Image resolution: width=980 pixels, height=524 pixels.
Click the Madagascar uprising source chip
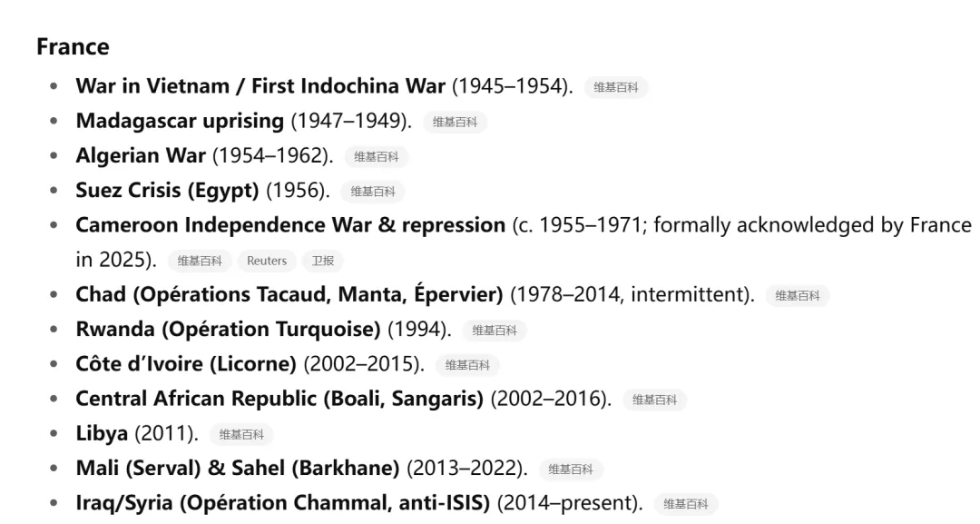point(455,122)
